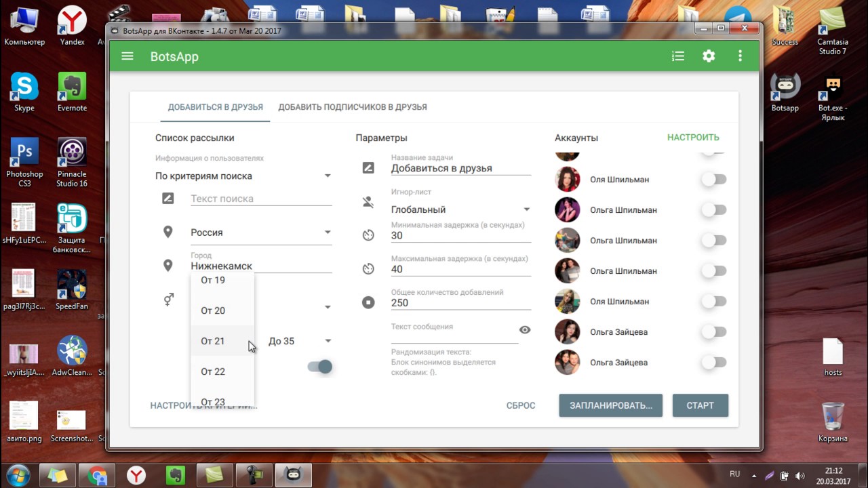The height and width of the screenshot is (488, 868).
Task: Click the location pin beside Нижнекамск
Action: 168,266
